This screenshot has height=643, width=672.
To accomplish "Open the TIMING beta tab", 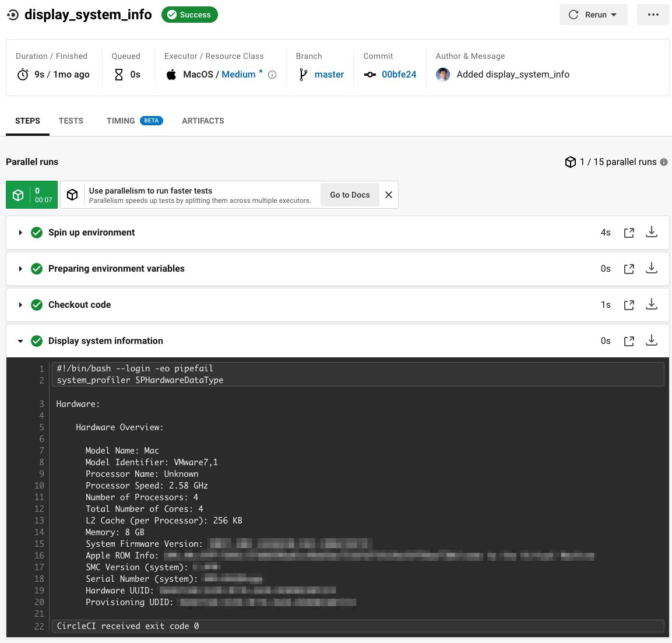I will pyautogui.click(x=121, y=121).
